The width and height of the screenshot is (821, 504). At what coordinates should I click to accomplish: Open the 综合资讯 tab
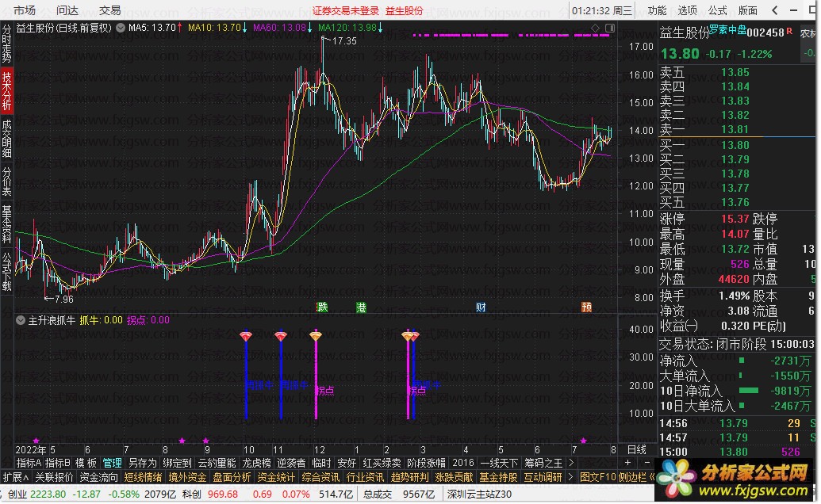pyautogui.click(x=320, y=477)
